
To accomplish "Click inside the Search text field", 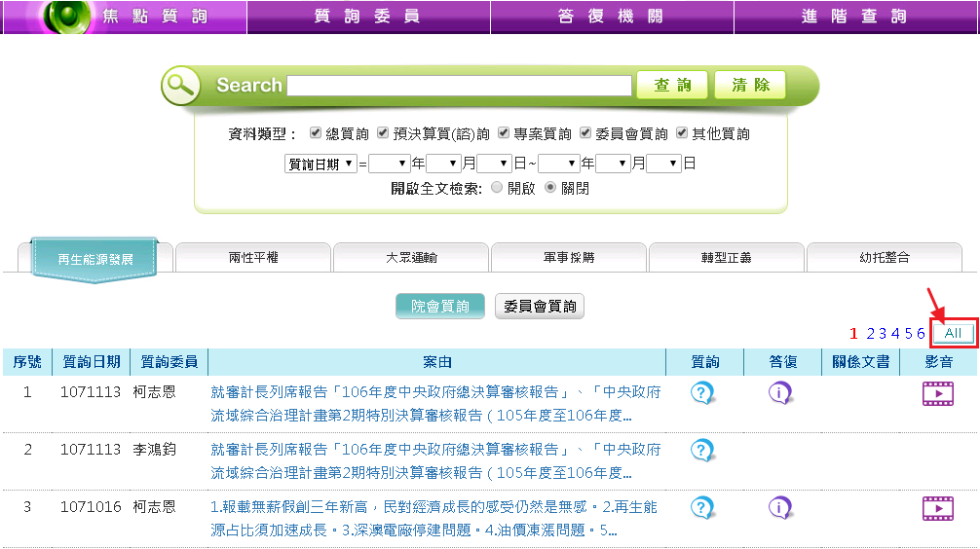I will point(459,86).
